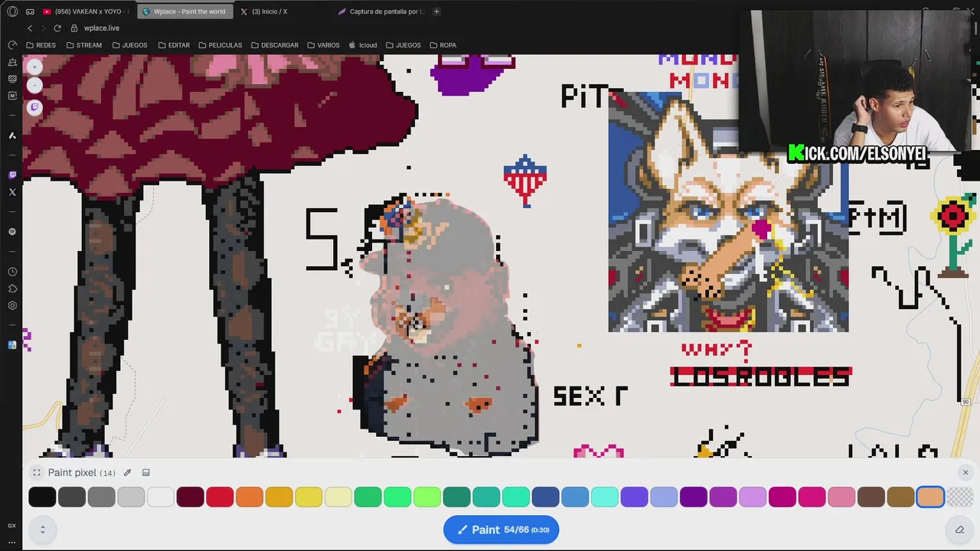Screen dimensions: 980x551
Task: Open the EDITAR bookmarks folder
Action: (174, 45)
